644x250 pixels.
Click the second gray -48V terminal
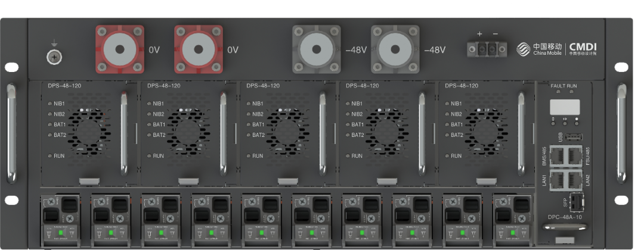pyautogui.click(x=395, y=49)
